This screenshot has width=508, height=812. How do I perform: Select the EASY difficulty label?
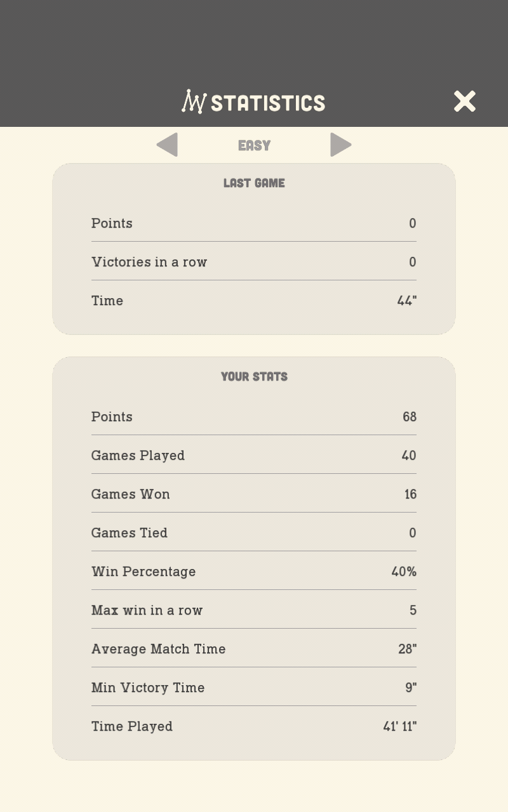coord(254,145)
